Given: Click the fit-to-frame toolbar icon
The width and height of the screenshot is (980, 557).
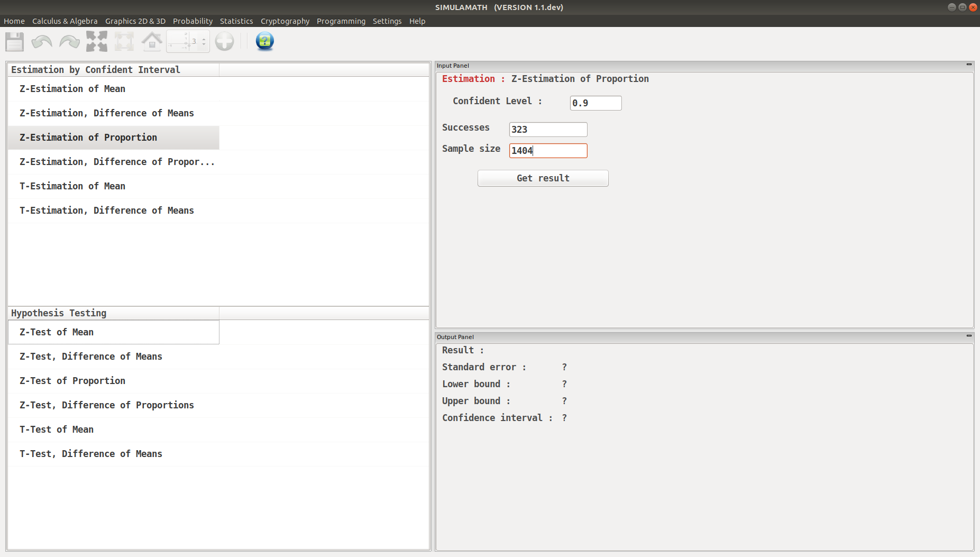Looking at the screenshot, I should (x=124, y=41).
